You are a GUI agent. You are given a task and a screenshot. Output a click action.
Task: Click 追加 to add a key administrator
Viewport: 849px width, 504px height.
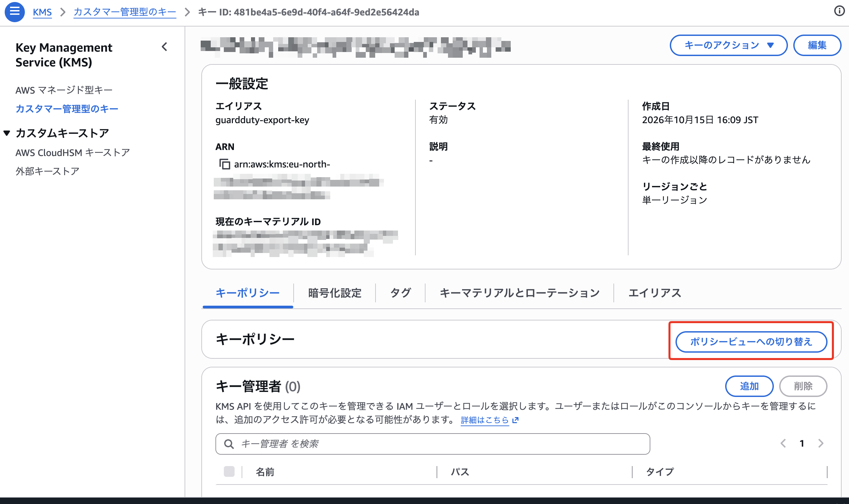point(749,386)
